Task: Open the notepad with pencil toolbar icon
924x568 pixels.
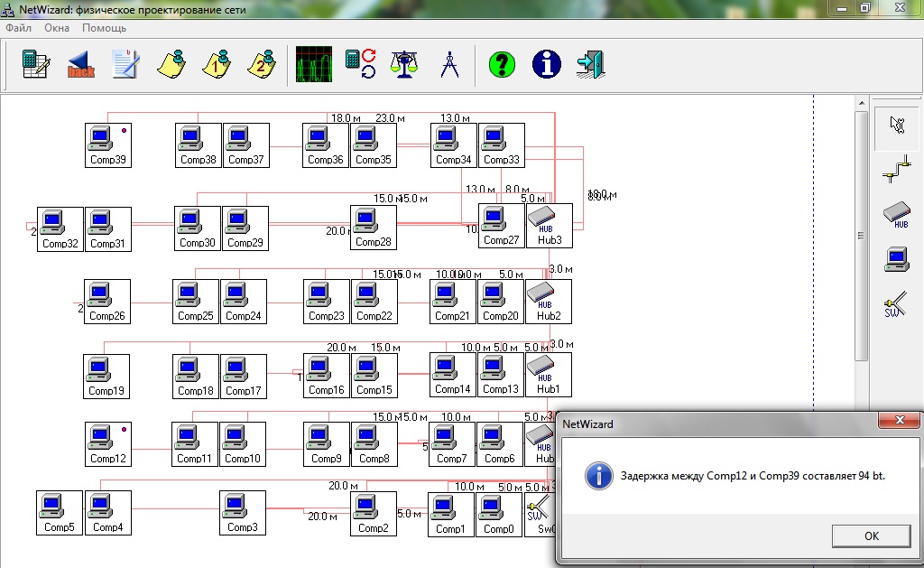Action: (126, 64)
